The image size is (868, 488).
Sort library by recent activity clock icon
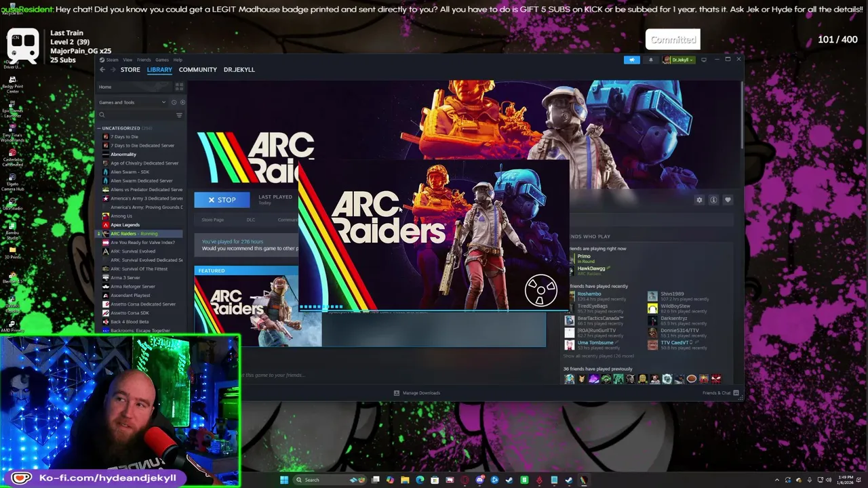(174, 102)
